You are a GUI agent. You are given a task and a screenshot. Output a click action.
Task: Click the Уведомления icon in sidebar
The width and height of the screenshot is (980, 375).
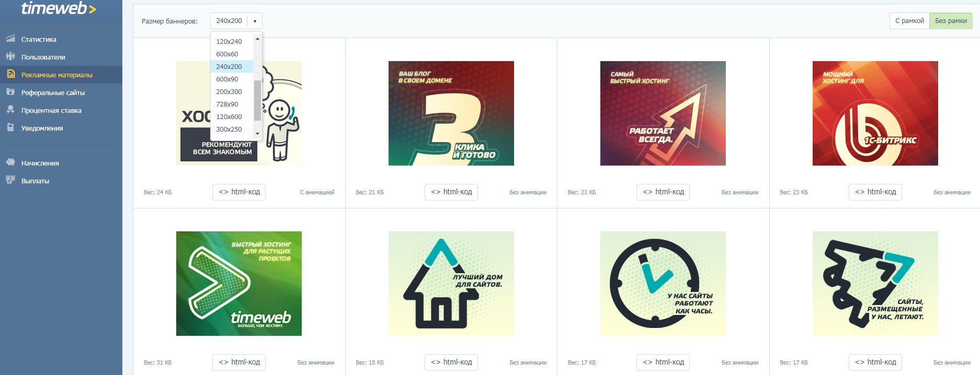(10, 127)
